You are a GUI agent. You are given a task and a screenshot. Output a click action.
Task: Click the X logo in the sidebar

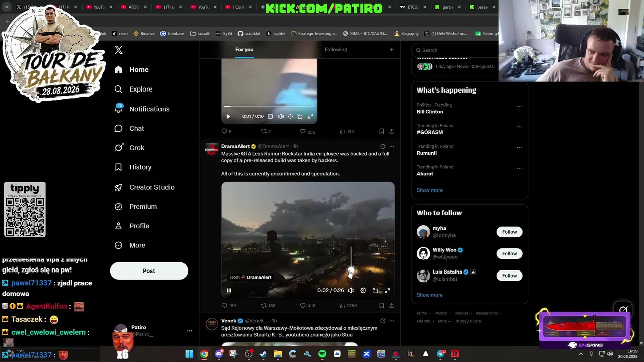click(119, 50)
